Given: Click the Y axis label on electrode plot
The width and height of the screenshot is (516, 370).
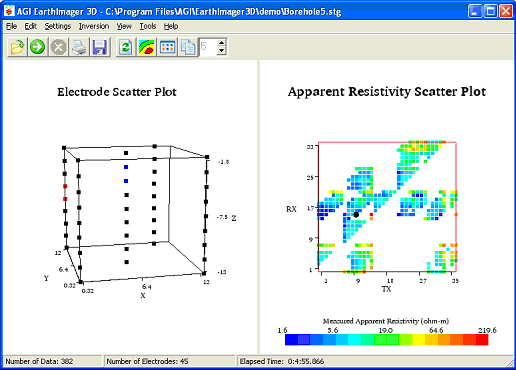Looking at the screenshot, I should click(46, 278).
